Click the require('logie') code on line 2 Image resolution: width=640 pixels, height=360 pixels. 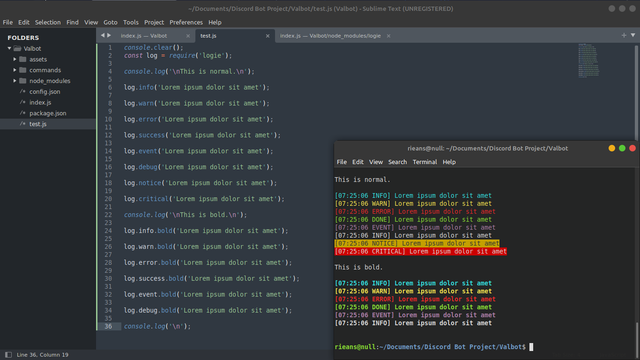click(x=198, y=56)
